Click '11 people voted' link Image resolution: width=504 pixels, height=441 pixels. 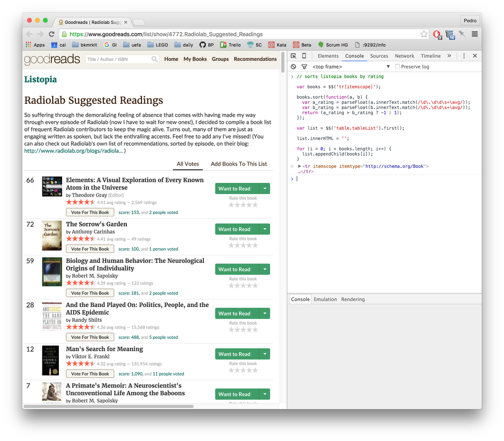click(168, 374)
